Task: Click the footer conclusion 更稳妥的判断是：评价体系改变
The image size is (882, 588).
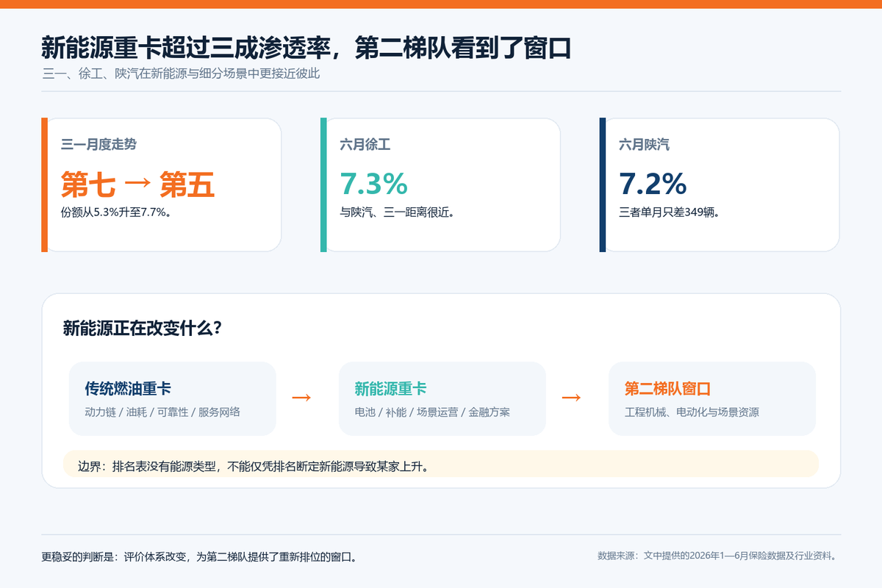Action: point(199,556)
